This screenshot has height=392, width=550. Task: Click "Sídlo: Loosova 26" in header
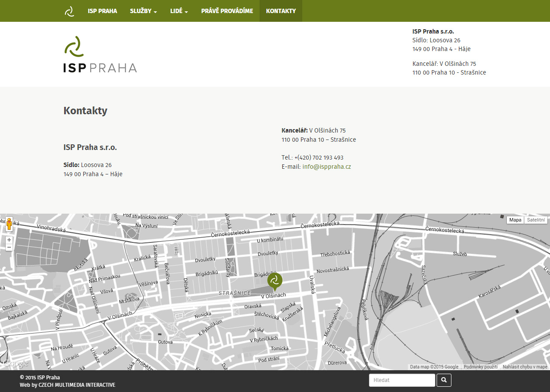[x=437, y=40]
